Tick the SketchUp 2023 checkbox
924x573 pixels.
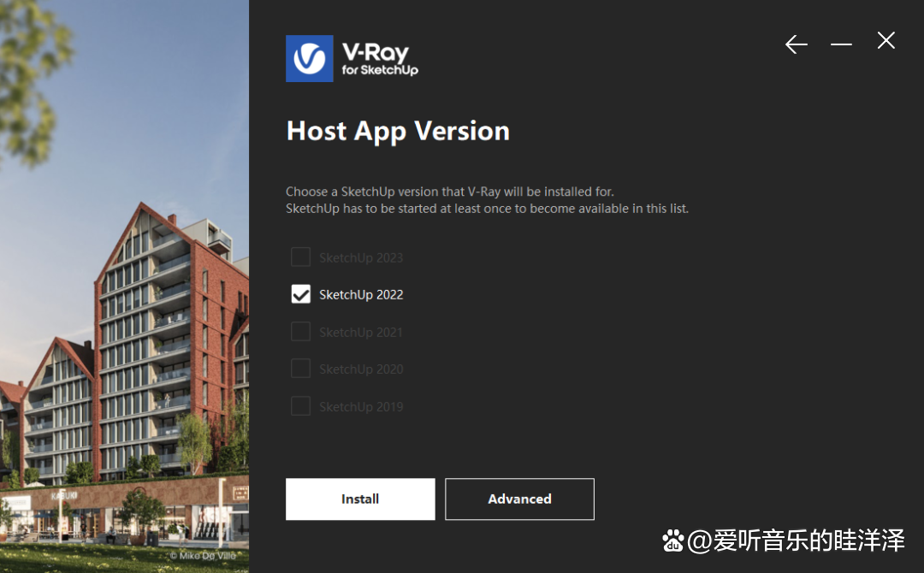click(300, 257)
